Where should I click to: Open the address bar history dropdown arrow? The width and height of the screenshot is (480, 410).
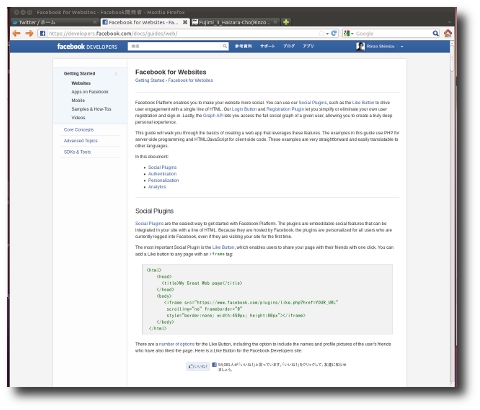point(327,34)
